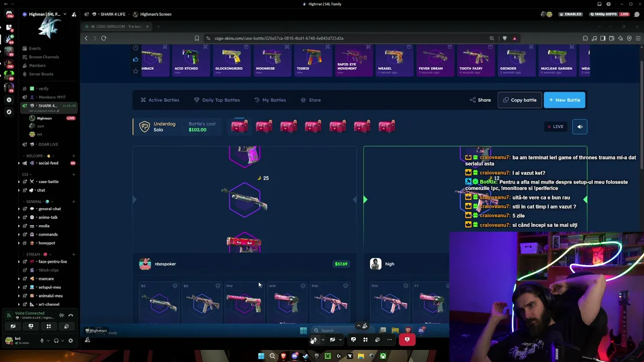Toggle headphone deafen in user panel
The image size is (644, 362).
click(x=56, y=340)
